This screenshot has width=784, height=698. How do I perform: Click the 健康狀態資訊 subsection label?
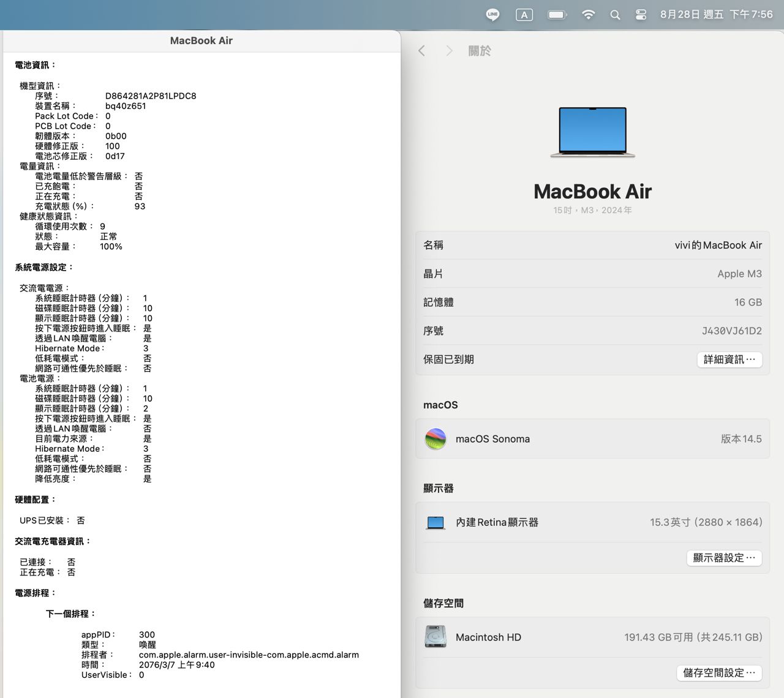[x=48, y=216]
